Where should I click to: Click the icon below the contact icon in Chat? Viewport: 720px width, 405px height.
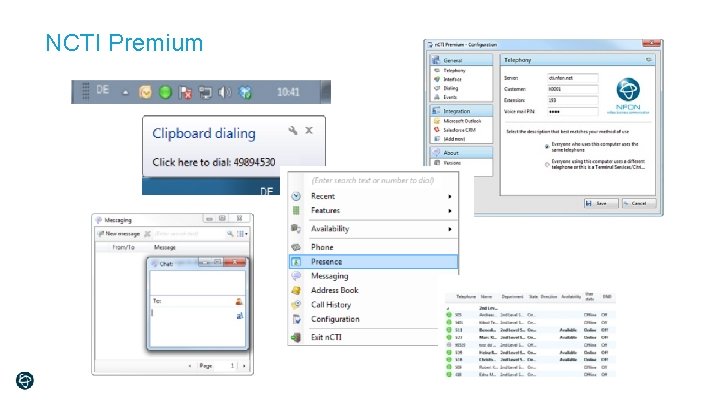coord(239,316)
